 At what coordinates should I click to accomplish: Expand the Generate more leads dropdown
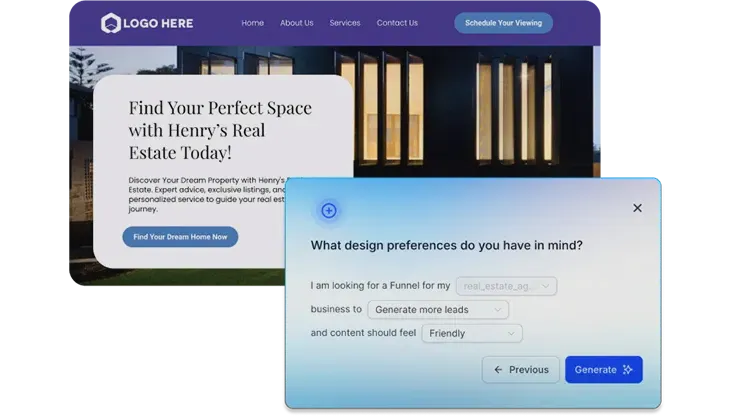point(438,310)
